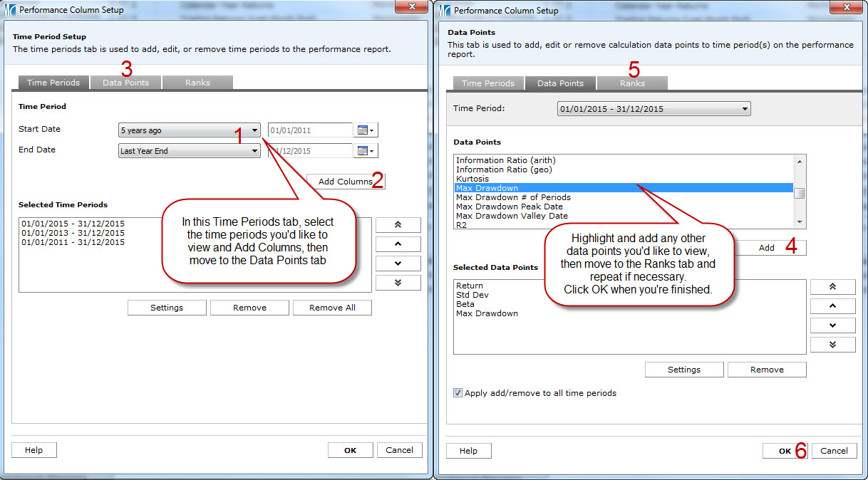Select 'Max Drawdown Peak Date' in Data Points list
Screen dimensions: 868x480
point(510,207)
